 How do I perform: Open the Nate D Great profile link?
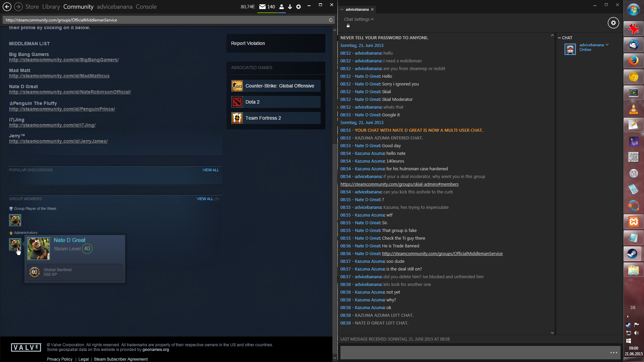(70, 92)
